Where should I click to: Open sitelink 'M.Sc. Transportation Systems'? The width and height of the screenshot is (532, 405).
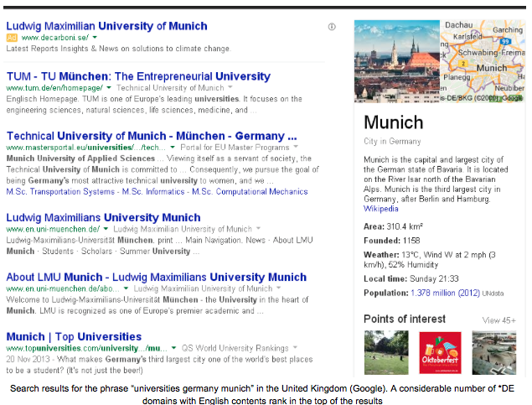tap(60, 192)
